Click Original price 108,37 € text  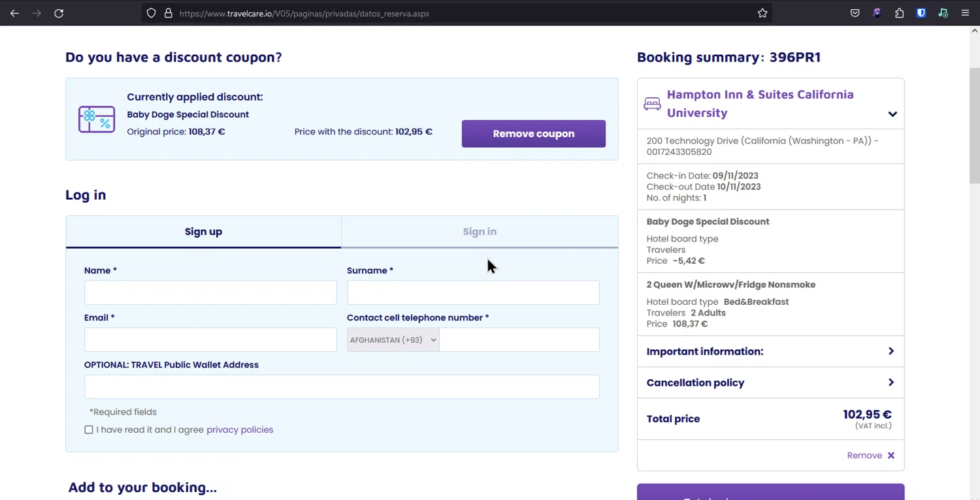point(176,131)
